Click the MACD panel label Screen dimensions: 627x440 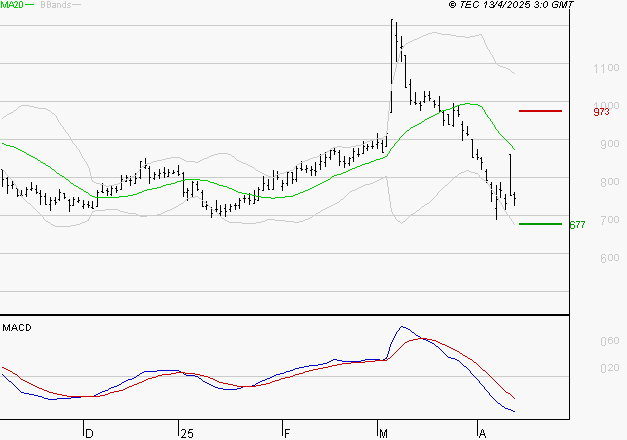pos(17,328)
